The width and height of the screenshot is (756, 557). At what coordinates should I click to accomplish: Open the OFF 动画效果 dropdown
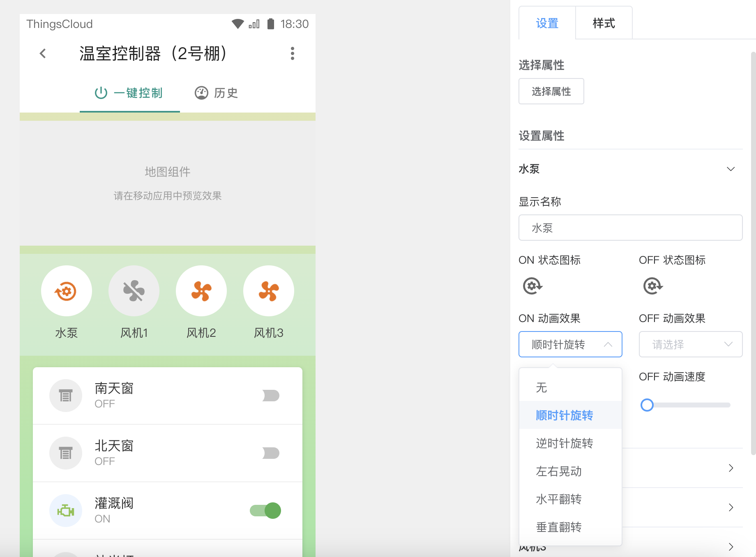click(690, 344)
